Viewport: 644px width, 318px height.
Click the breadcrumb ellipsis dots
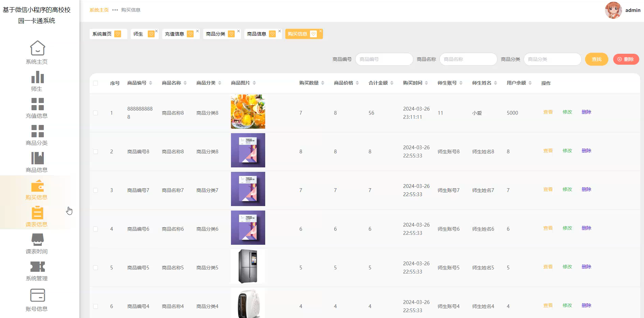pos(115,10)
